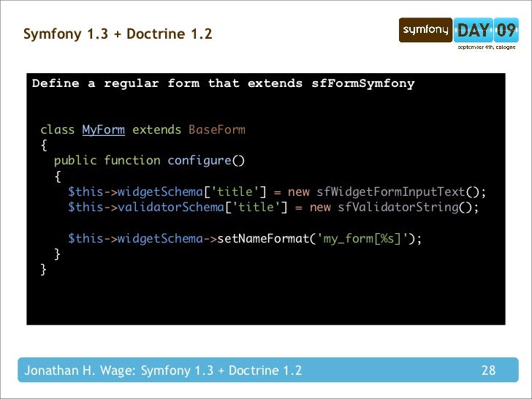
Task: Click 'september 4th, cologne' caption
Action: tap(486, 47)
